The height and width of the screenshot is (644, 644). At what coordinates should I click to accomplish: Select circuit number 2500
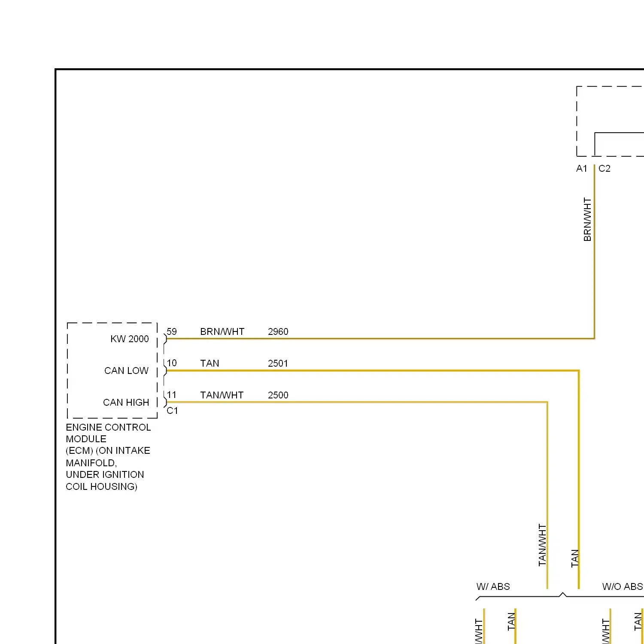(278, 395)
